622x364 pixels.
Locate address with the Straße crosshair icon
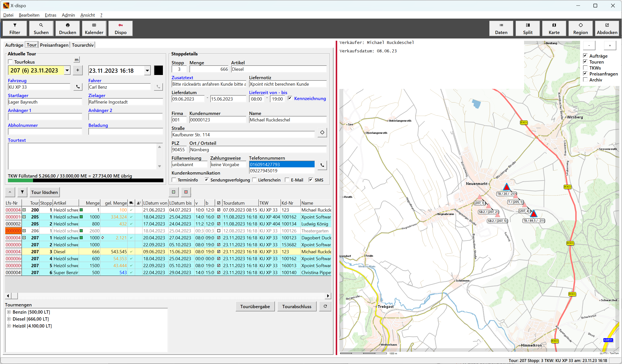[322, 133]
